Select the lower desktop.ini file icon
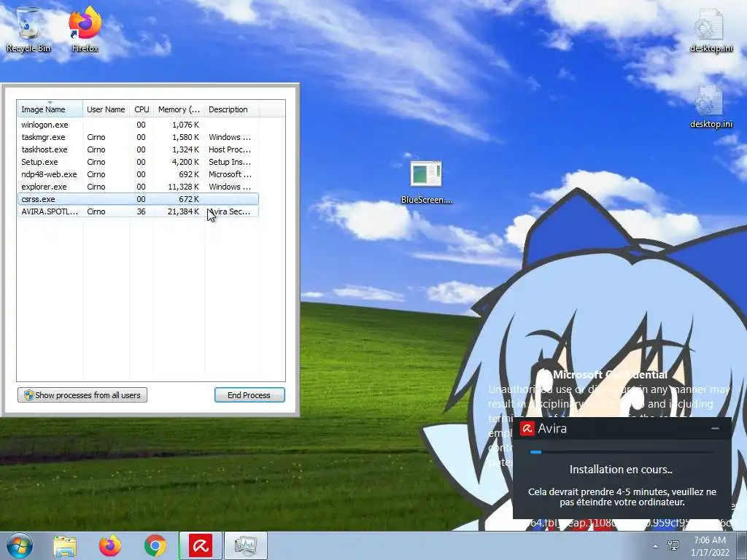Screen dimensions: 747x560 (x=711, y=106)
